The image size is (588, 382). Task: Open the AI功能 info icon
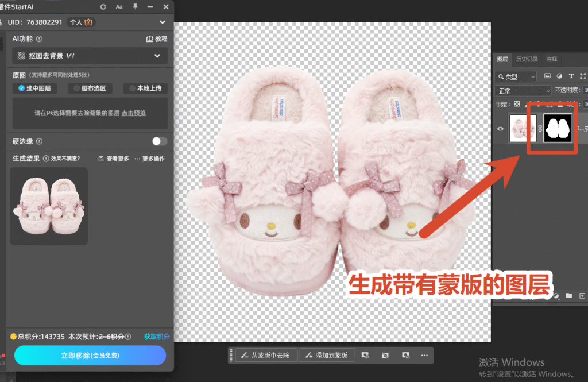point(40,38)
